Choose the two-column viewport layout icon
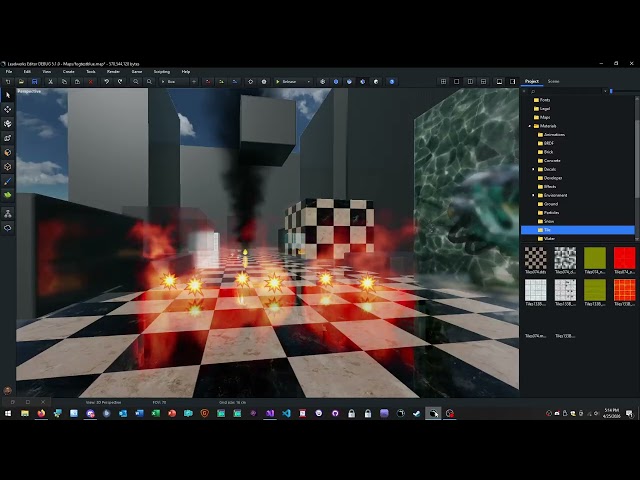The width and height of the screenshot is (640, 480). 470,82
